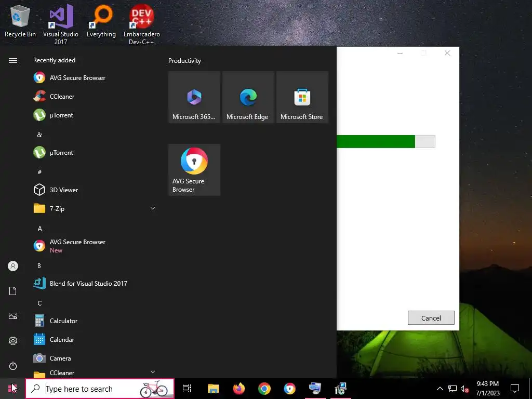Click the Productivity group header
Viewport: 532px width, 399px height.
point(184,61)
